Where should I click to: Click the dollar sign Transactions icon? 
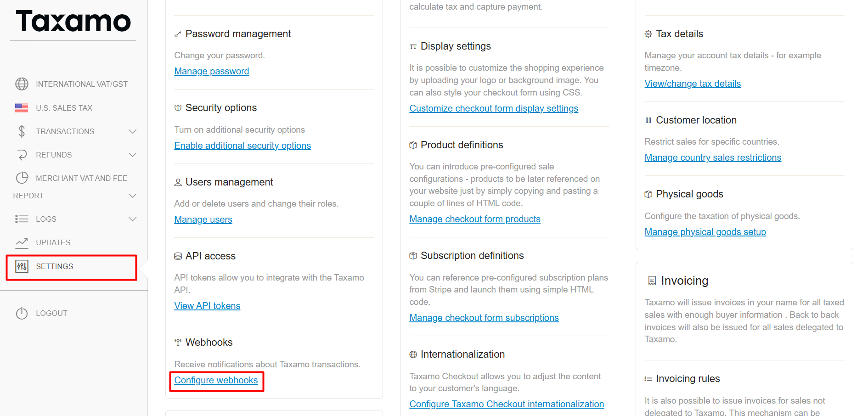click(x=22, y=131)
